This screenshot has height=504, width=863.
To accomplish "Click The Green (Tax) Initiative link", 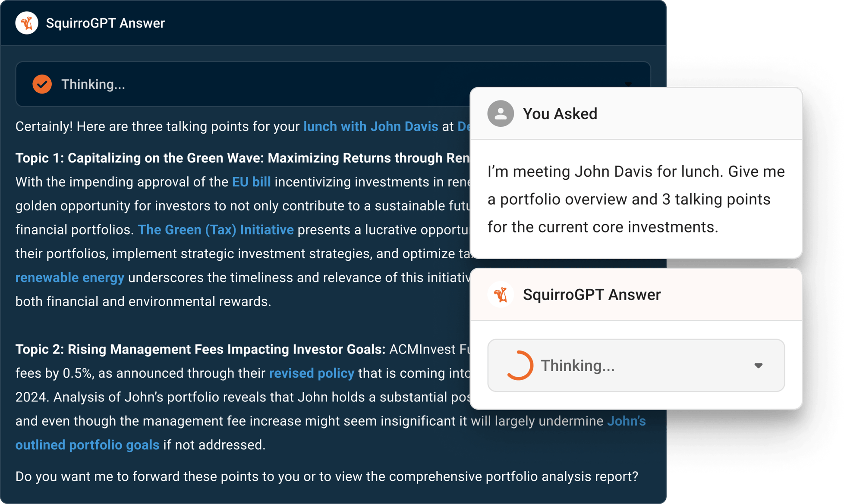I will pos(215,230).
